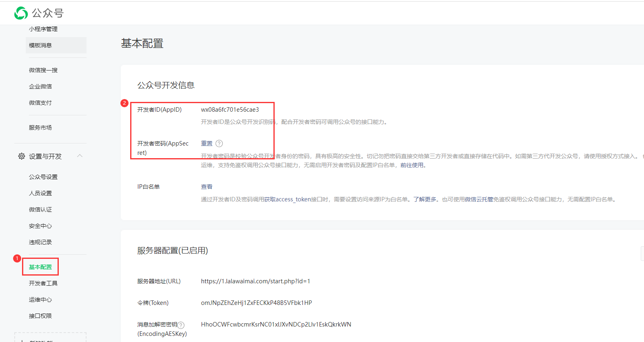Click the 开发者ID(AppID) label

(160, 110)
